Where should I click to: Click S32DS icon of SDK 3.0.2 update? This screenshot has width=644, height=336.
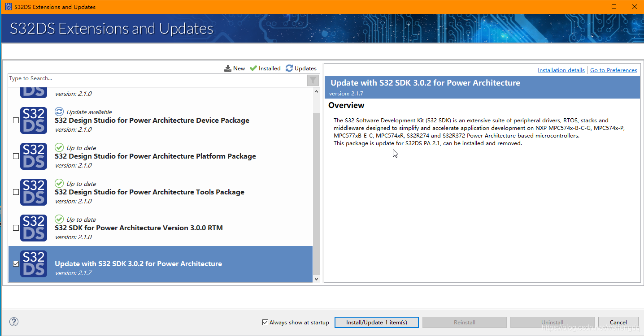pos(34,264)
